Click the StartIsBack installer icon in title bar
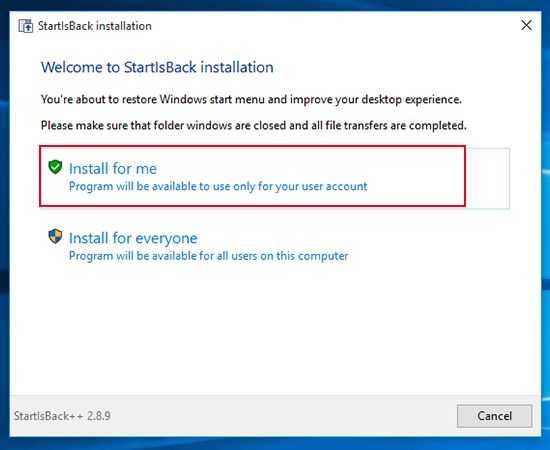 [26, 26]
